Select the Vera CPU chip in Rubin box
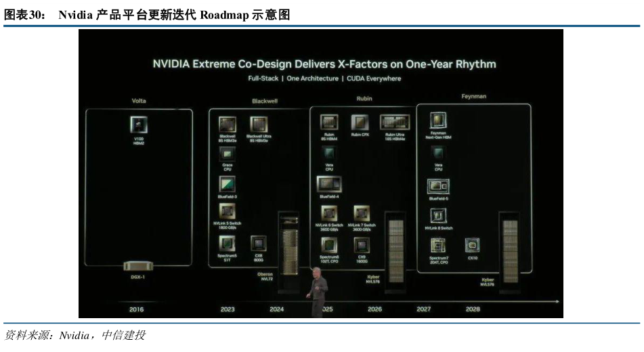Viewport: 644px width, 352px height. [329, 154]
